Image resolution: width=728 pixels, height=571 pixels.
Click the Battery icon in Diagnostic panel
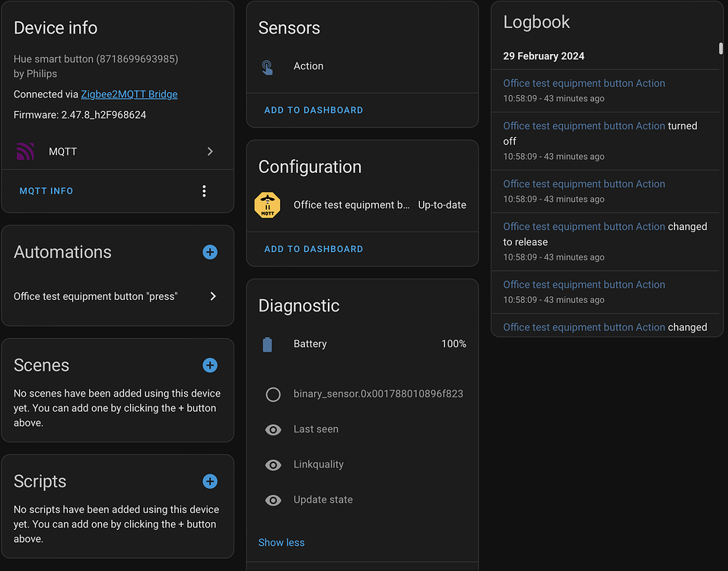[x=268, y=344]
